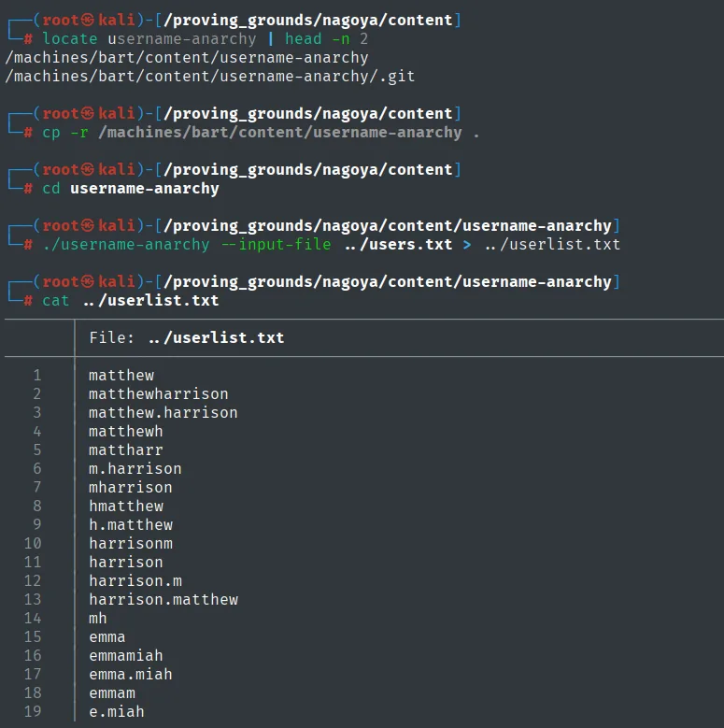Select line 11 'harrison'
The height and width of the screenshot is (728, 724).
coord(126,562)
